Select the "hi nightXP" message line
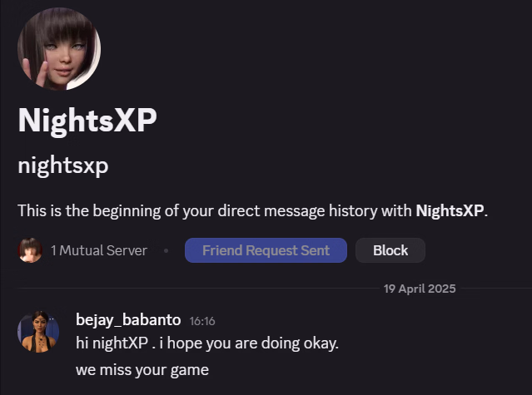 coord(207,343)
